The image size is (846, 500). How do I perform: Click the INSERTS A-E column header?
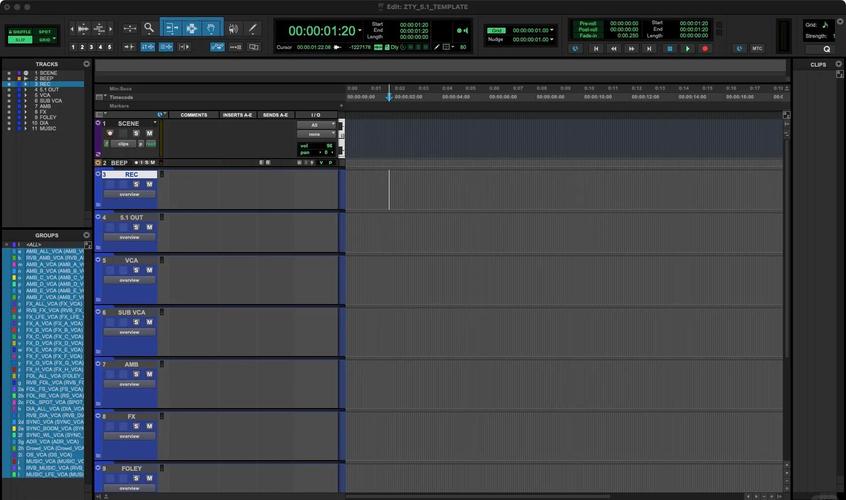coord(237,115)
